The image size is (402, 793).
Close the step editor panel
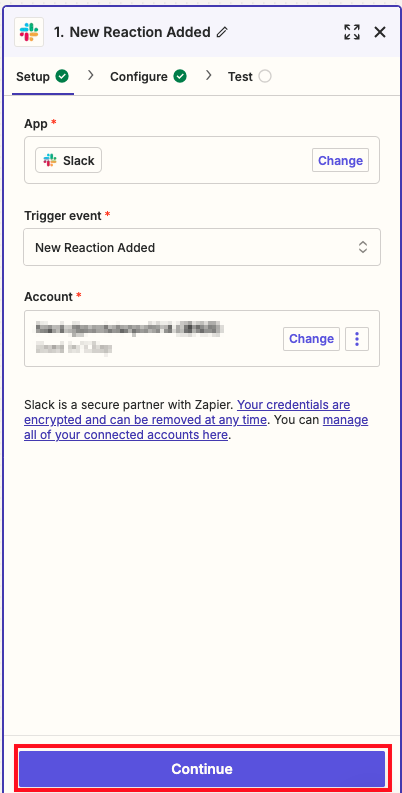coord(380,32)
